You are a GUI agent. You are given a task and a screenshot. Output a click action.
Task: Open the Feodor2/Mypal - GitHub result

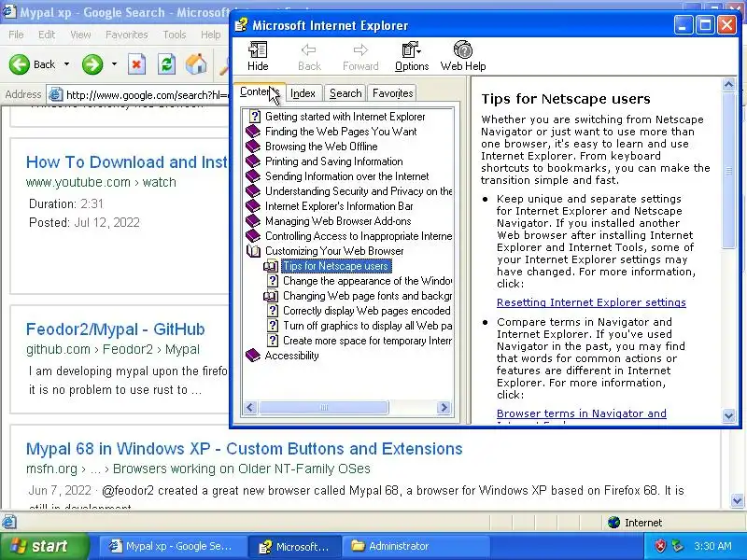coord(115,329)
